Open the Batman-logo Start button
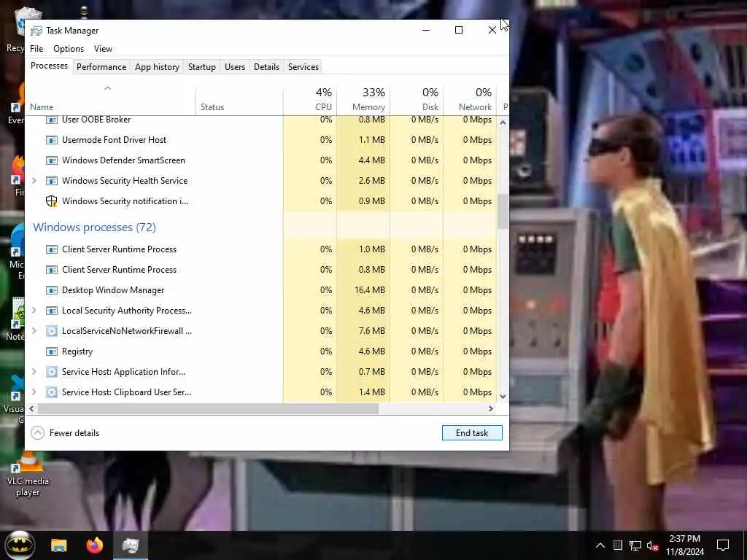 tap(20, 545)
